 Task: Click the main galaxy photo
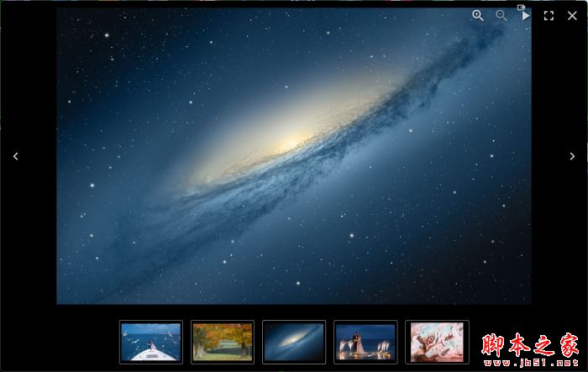coord(294,156)
